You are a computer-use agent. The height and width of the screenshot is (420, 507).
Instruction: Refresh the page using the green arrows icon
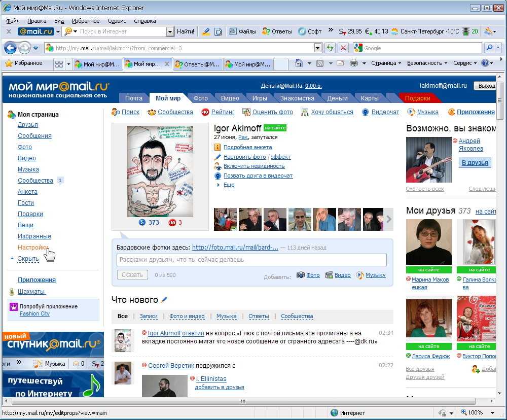pos(330,48)
